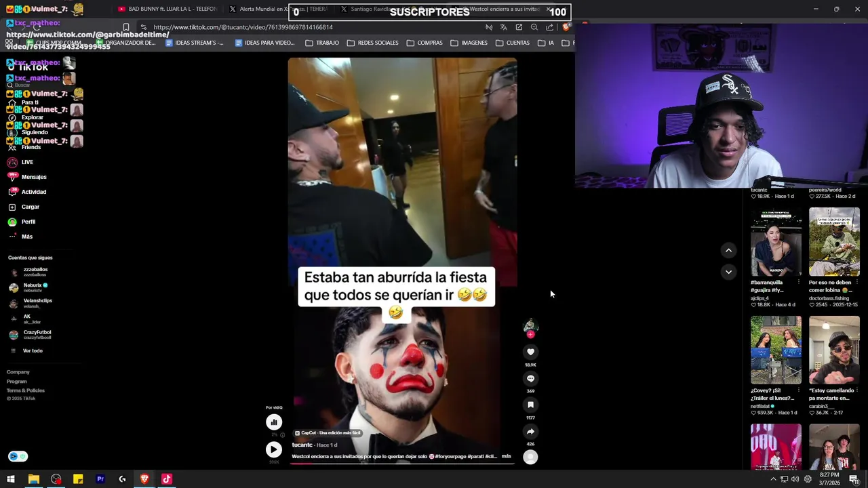Open the Logitech G taskbar icon

tap(122, 479)
